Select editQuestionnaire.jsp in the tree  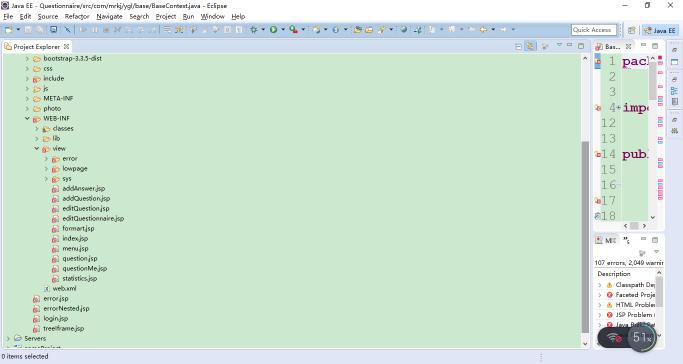[x=93, y=219]
